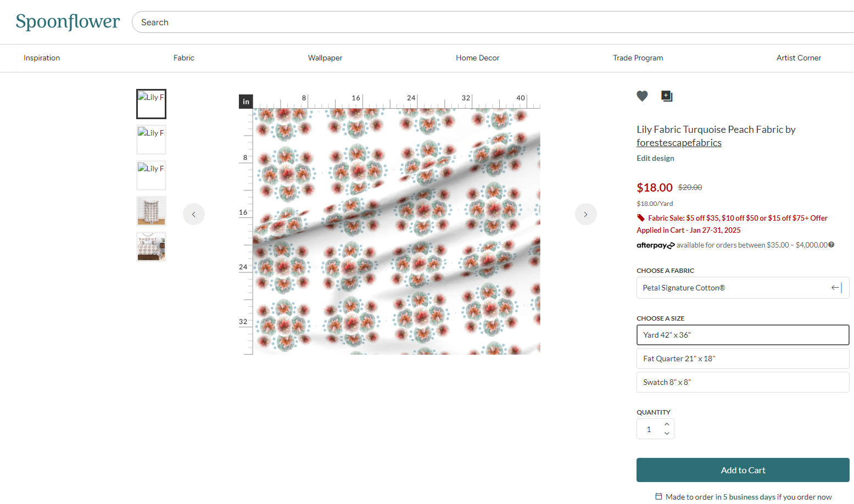Increase quantity with the up arrow
This screenshot has width=854, height=504.
[667, 424]
